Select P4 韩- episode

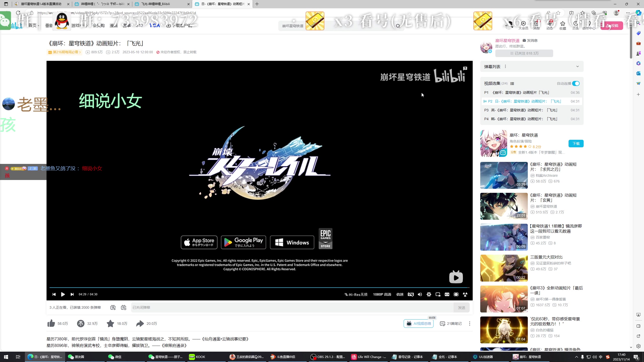[x=532, y=119]
